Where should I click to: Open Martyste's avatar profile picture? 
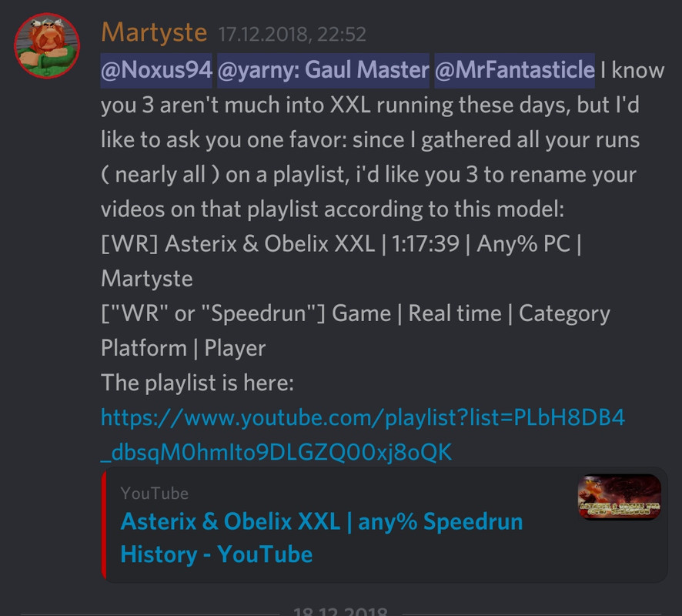click(x=47, y=45)
